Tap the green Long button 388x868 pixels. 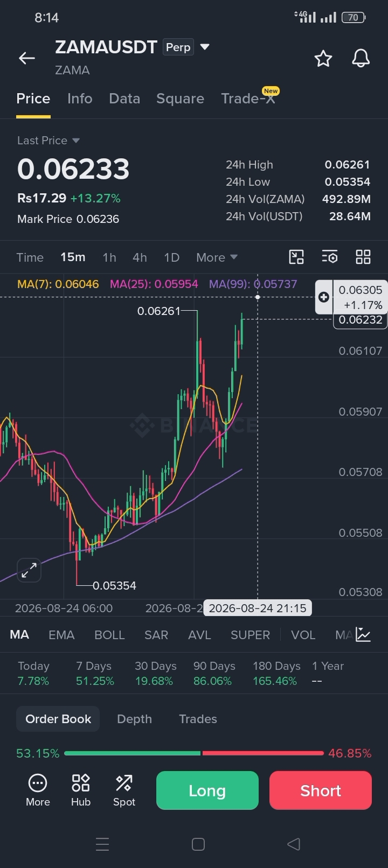(x=207, y=790)
